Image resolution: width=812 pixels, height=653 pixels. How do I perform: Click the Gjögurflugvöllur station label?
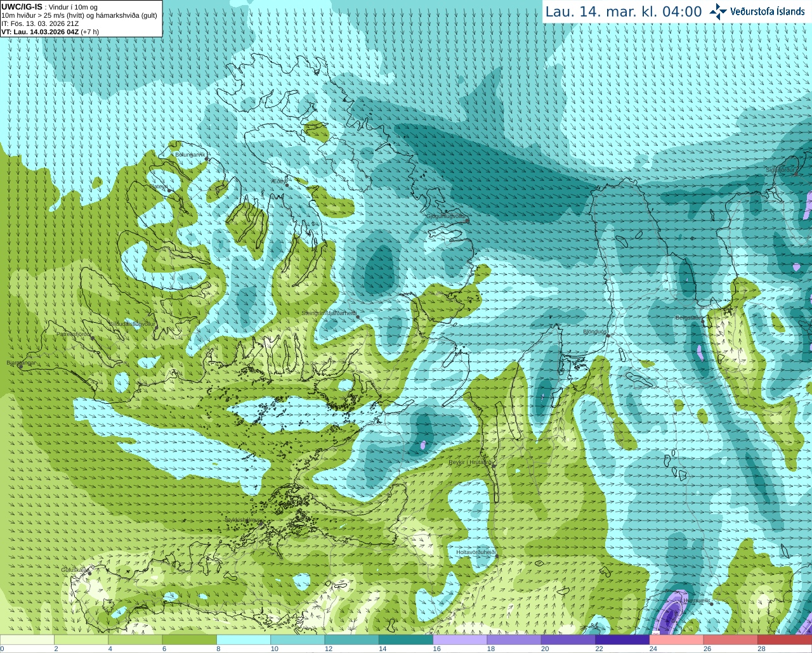pyautogui.click(x=447, y=217)
